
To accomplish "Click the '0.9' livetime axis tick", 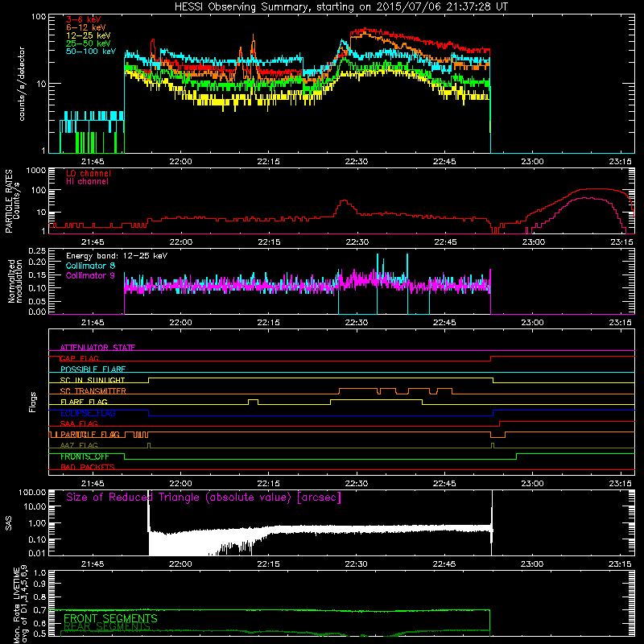I will click(x=39, y=584).
